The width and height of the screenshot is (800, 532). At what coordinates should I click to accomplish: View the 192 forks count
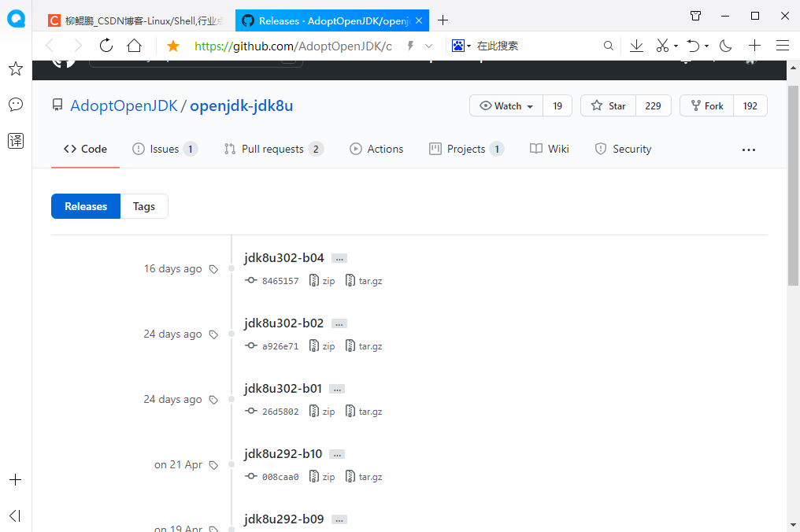point(750,105)
